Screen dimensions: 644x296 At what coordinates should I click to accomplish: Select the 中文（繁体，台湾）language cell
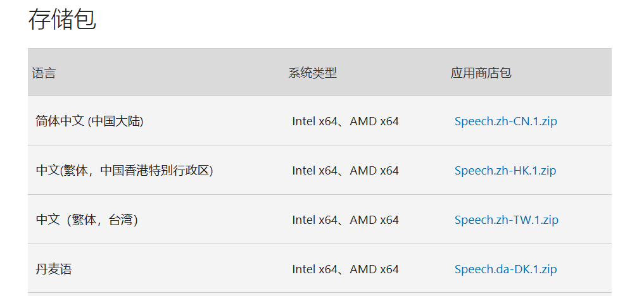87,220
